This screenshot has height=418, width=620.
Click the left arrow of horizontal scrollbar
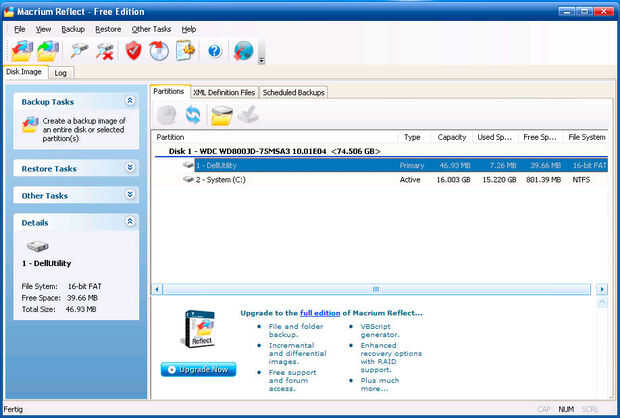coord(157,289)
